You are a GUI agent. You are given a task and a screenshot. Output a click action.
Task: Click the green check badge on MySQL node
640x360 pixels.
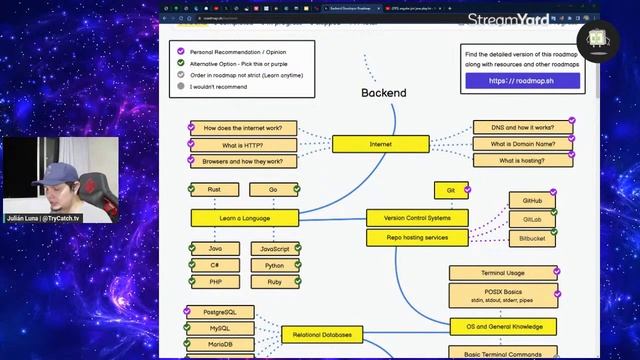click(x=187, y=327)
